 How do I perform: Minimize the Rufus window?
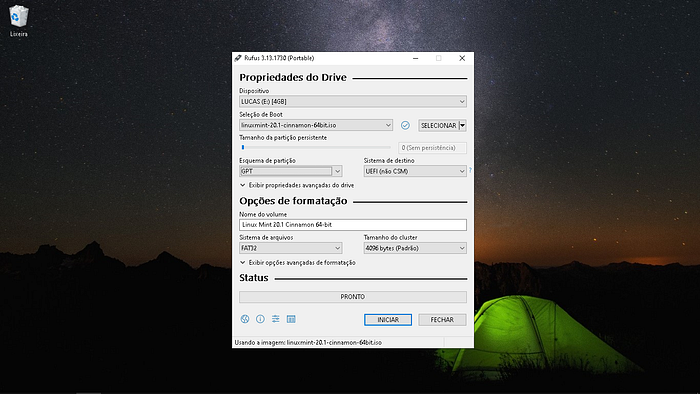coord(416,58)
